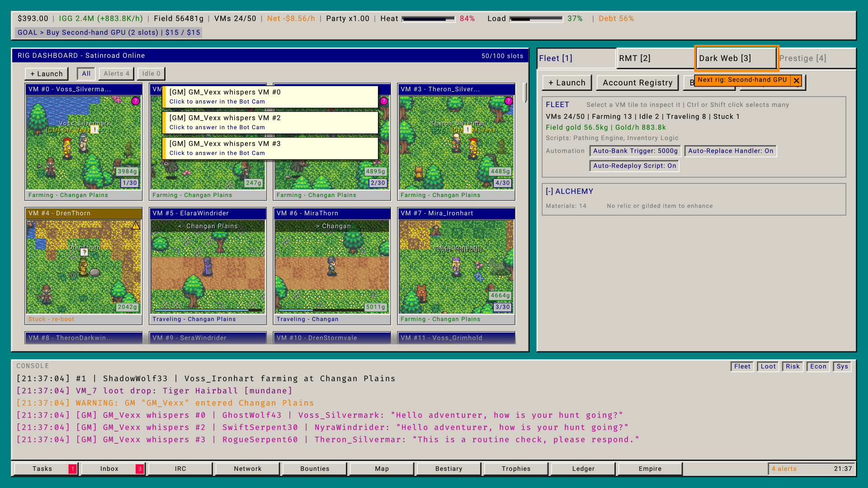Image resolution: width=868 pixels, height=488 pixels.
Task: Answer GM_Vexx whisper for VM #2
Action: (270, 122)
